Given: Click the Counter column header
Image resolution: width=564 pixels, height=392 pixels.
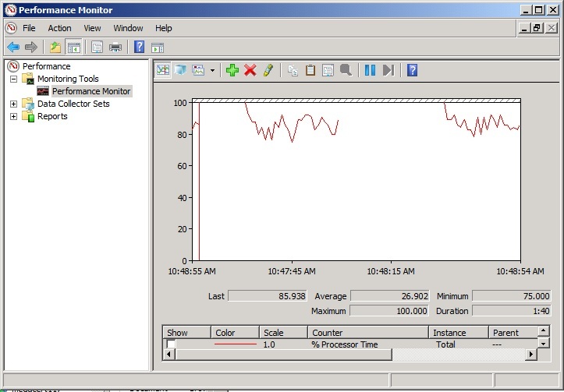Looking at the screenshot, I should click(328, 333).
